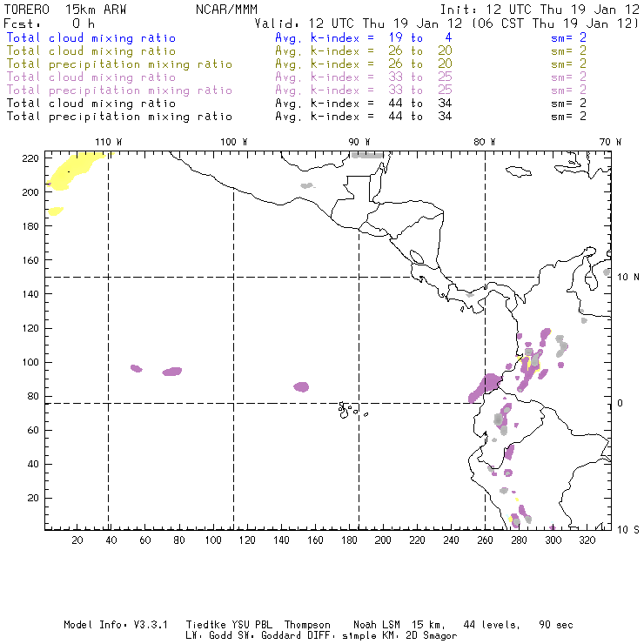644x644 pixels.
Task: Click the black "Total cloud mixing ratio" legend entry
Action: (x=91, y=104)
